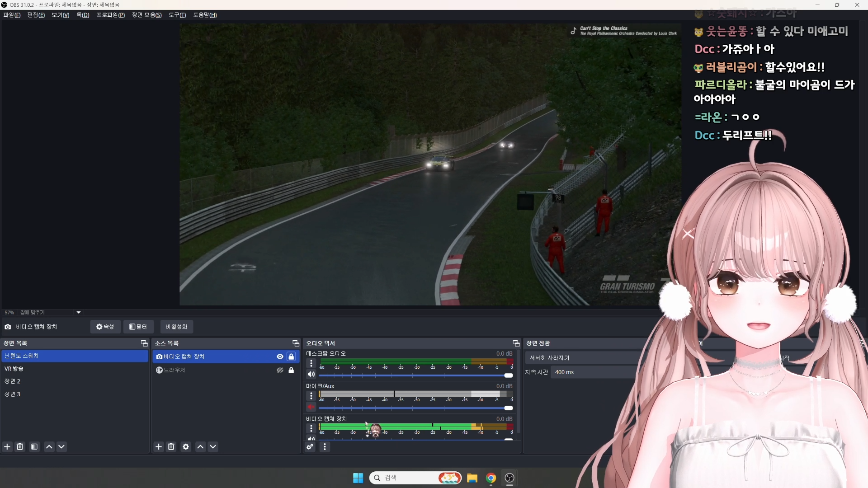868x488 pixels.
Task: Delete selected source with trash icon
Action: (x=171, y=446)
